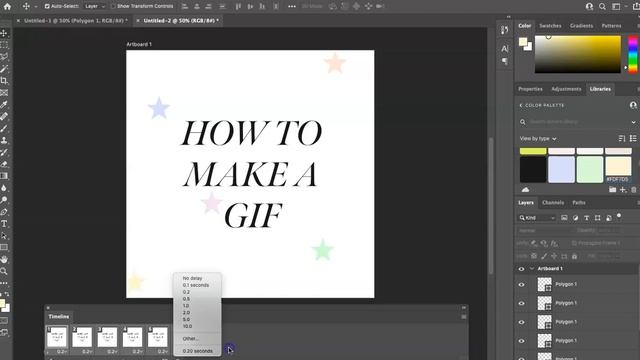Select frame 2 thumbnail in Timeline
The width and height of the screenshot is (640, 360).
tap(82, 337)
